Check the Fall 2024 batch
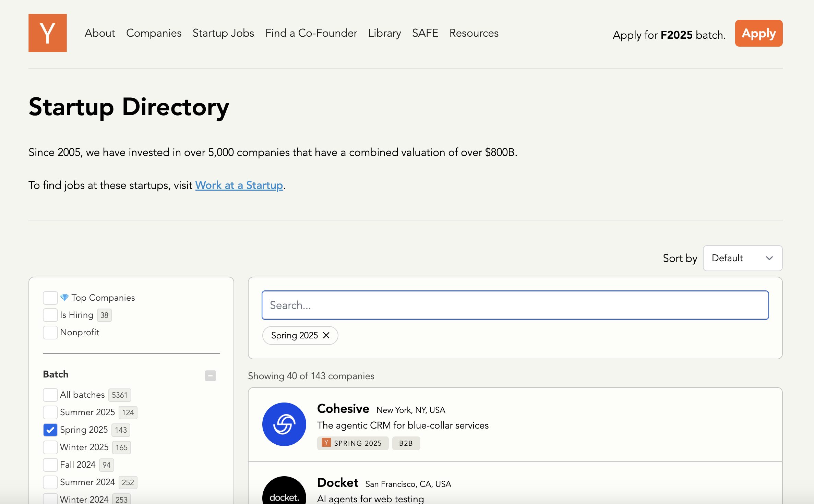 tap(50, 465)
